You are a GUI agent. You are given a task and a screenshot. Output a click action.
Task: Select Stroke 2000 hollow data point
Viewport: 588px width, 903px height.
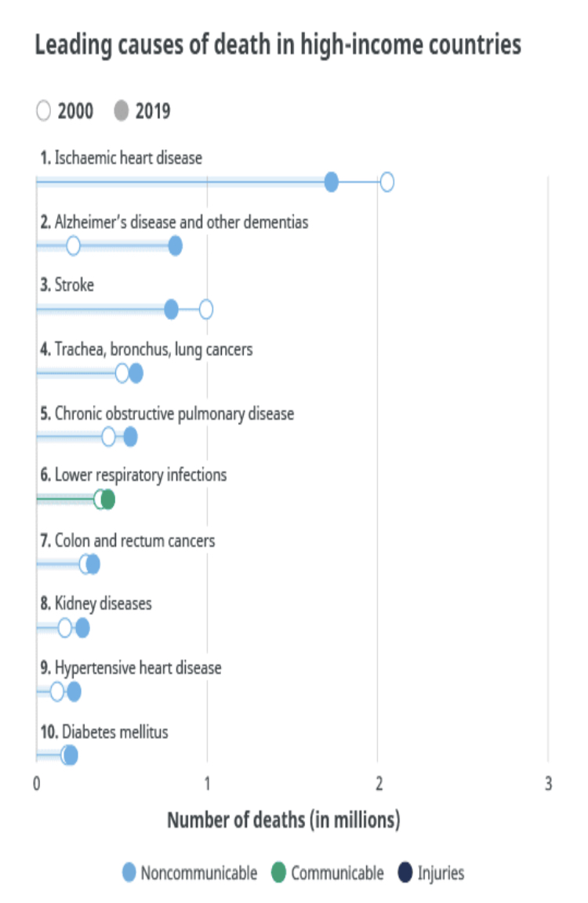[x=206, y=309]
